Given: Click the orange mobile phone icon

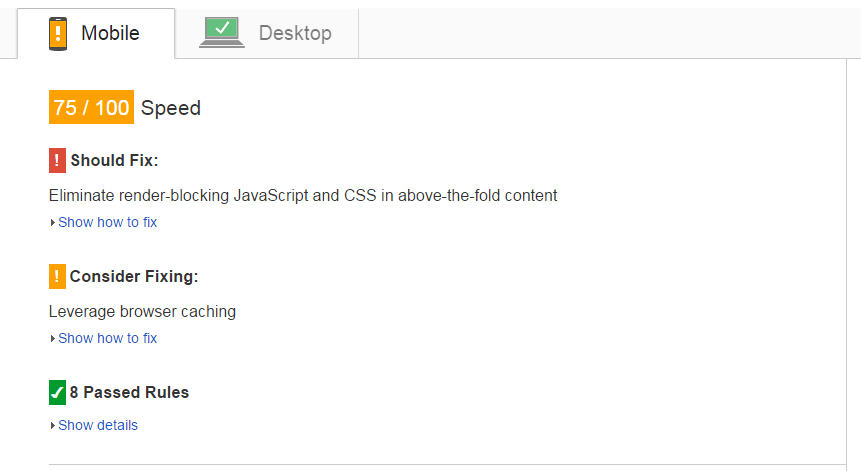Looking at the screenshot, I should (x=58, y=34).
